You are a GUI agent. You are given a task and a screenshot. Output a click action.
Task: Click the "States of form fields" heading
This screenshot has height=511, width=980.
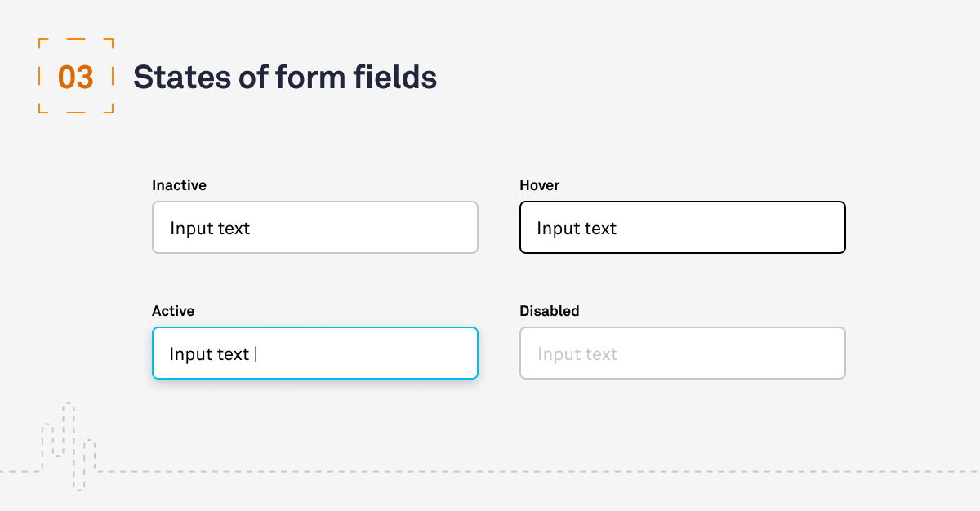tap(285, 78)
